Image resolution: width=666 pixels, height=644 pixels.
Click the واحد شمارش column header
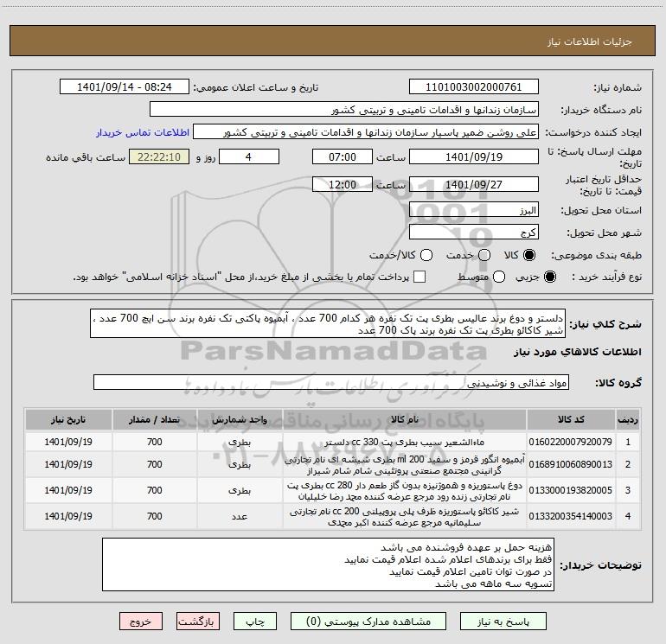tap(240, 419)
